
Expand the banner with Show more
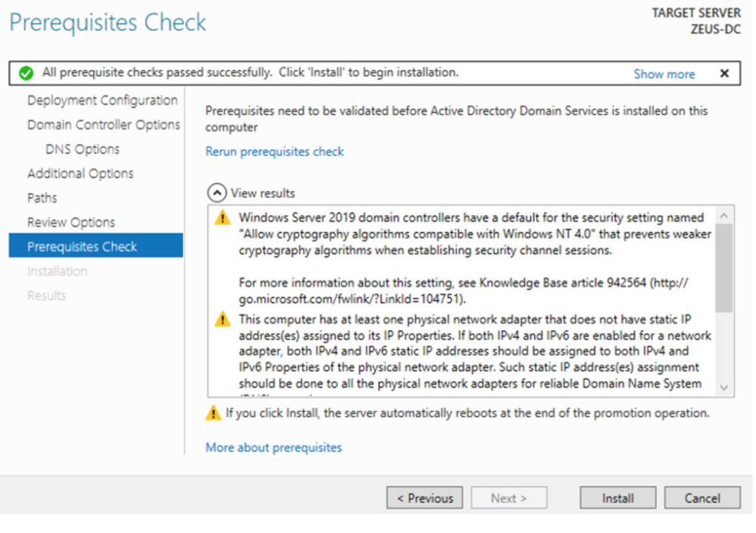click(x=664, y=74)
